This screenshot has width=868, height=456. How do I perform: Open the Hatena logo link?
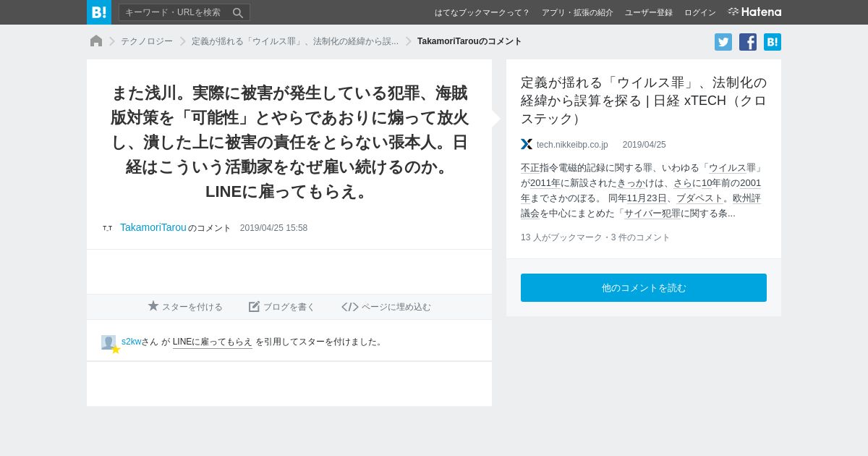pyautogui.click(x=754, y=12)
